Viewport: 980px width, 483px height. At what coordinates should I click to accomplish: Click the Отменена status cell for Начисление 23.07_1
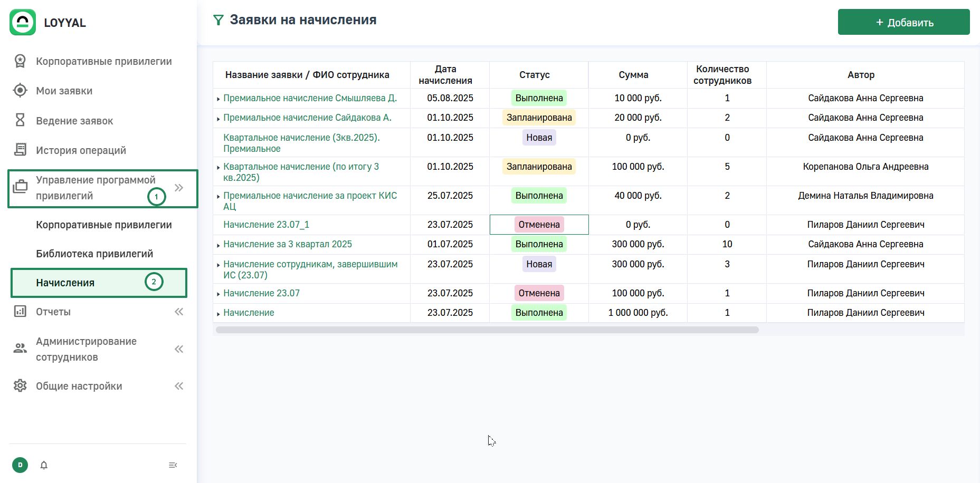[x=539, y=225]
